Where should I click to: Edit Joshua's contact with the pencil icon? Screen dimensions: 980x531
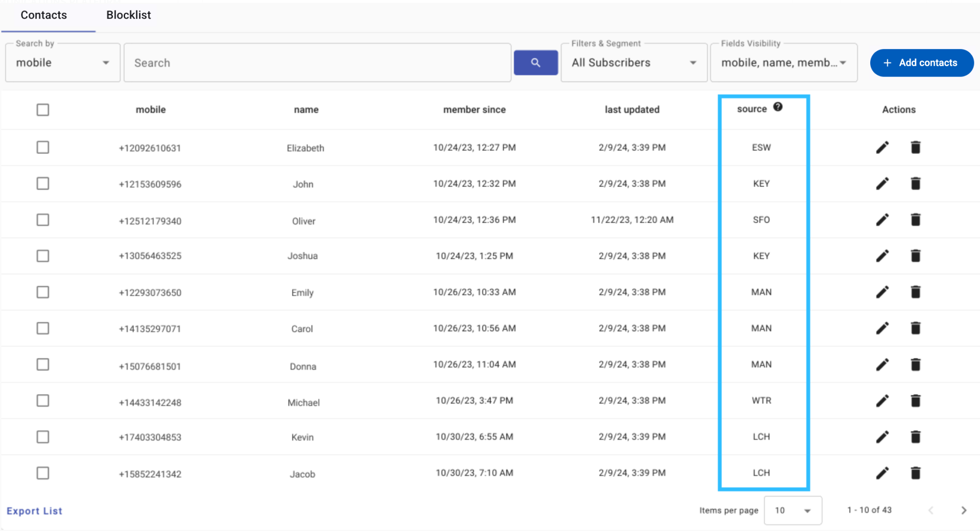[x=882, y=256]
